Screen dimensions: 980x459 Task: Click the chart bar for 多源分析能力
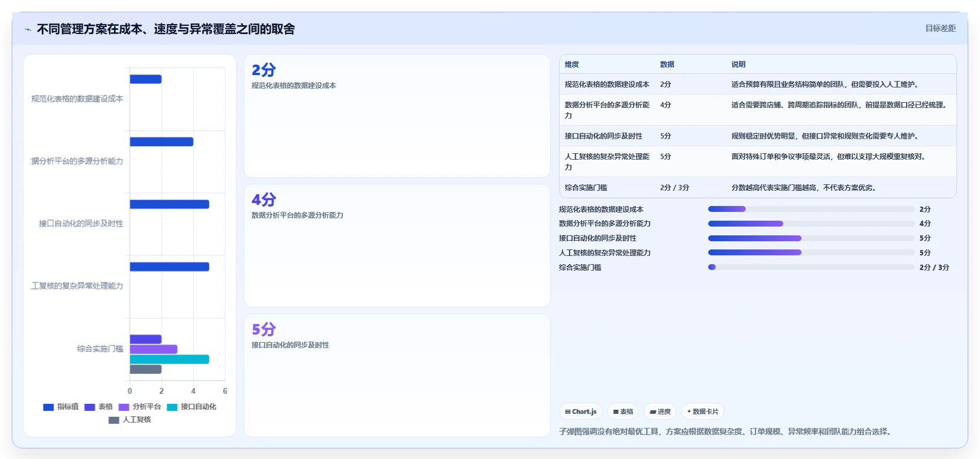tap(161, 141)
